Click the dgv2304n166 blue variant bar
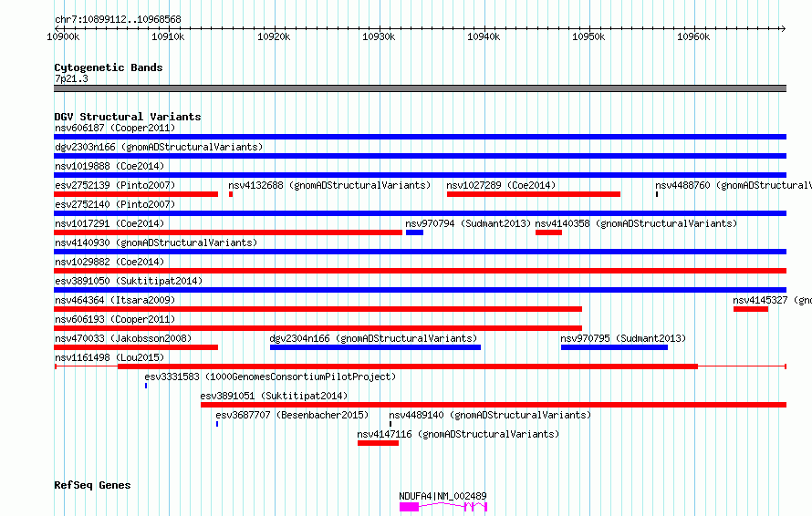Viewport: 812px width, 516px height. [x=375, y=347]
